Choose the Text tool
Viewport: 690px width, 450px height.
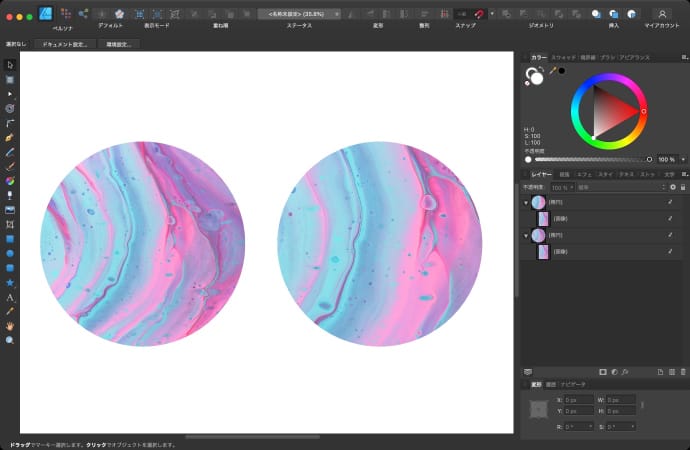tap(10, 298)
